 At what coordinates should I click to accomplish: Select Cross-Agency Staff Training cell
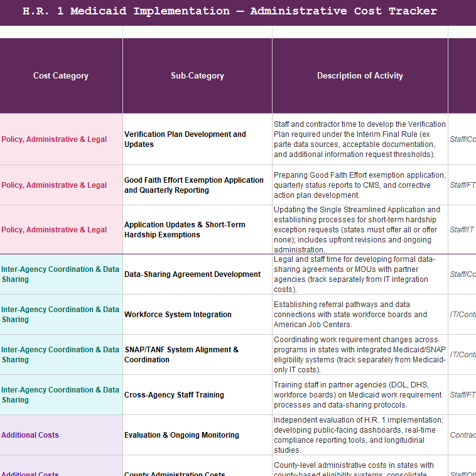(x=197, y=394)
